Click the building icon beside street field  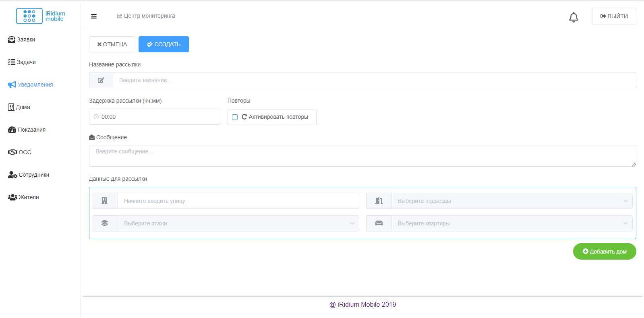(105, 201)
